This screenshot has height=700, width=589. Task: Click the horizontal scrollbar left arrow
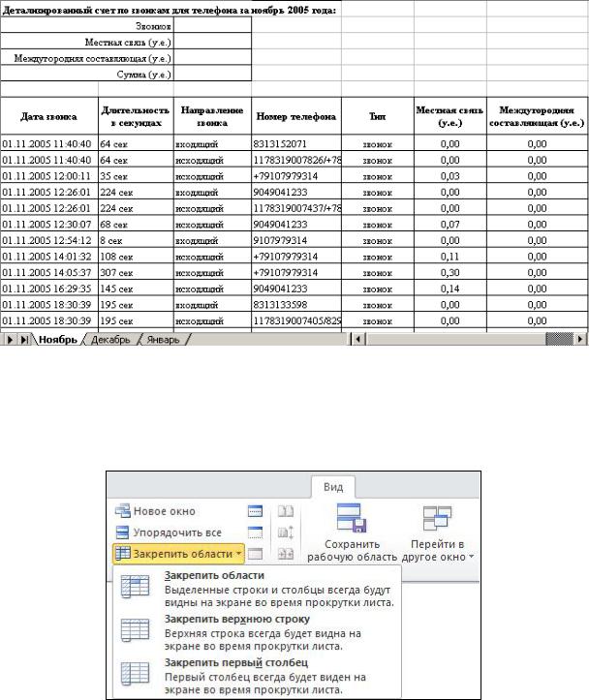pyautogui.click(x=358, y=339)
